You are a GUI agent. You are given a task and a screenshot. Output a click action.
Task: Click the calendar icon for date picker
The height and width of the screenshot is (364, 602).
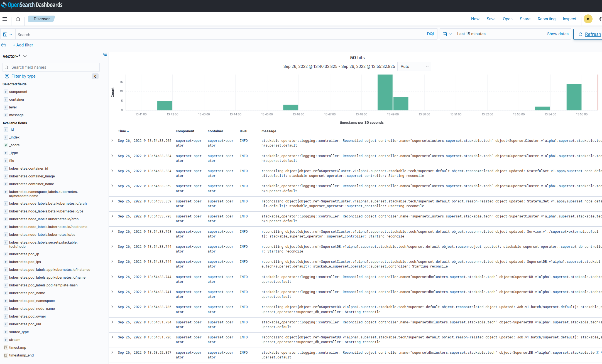tap(446, 34)
